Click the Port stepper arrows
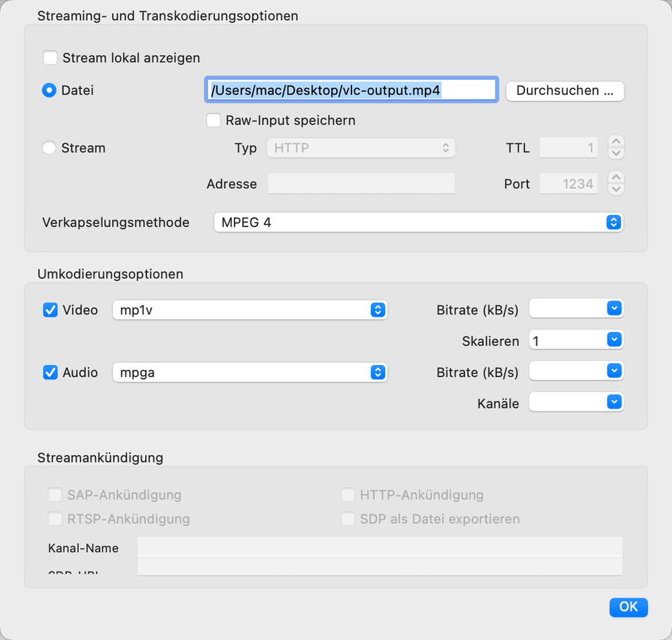 [616, 184]
